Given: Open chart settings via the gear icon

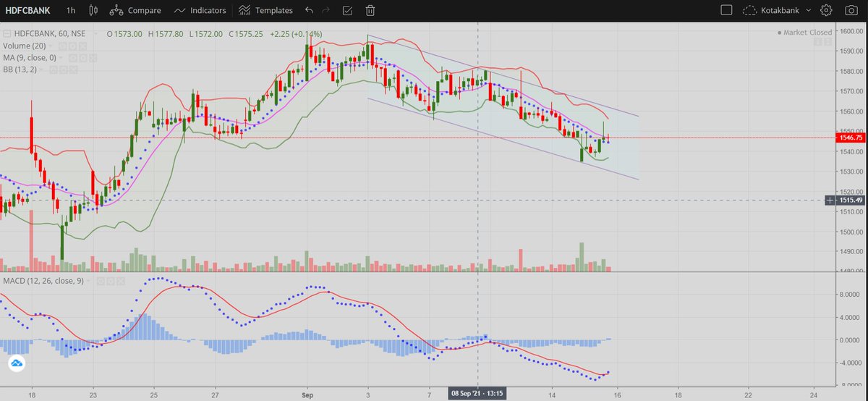Looking at the screenshot, I should point(827,11).
